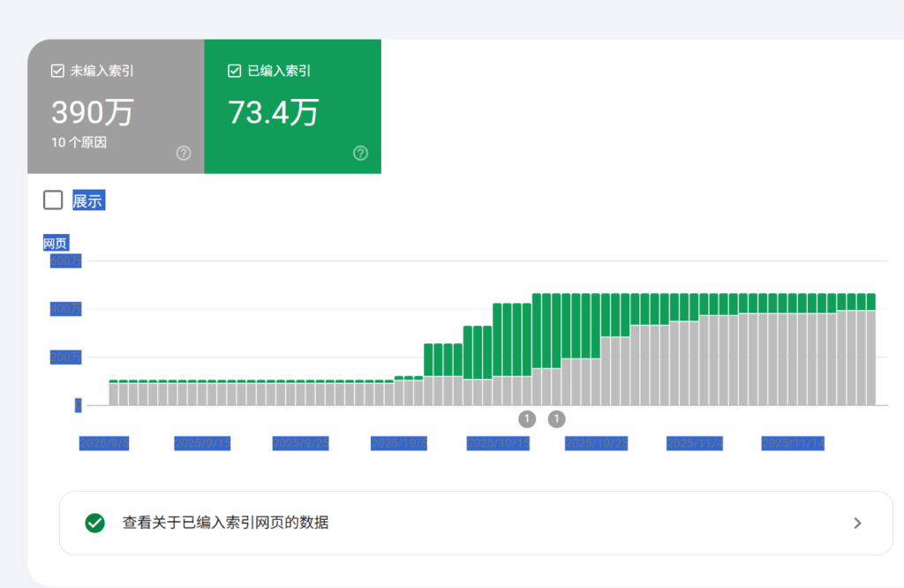The width and height of the screenshot is (904, 588).
Task: Click the leftmost bar in the chart
Action: (113, 393)
